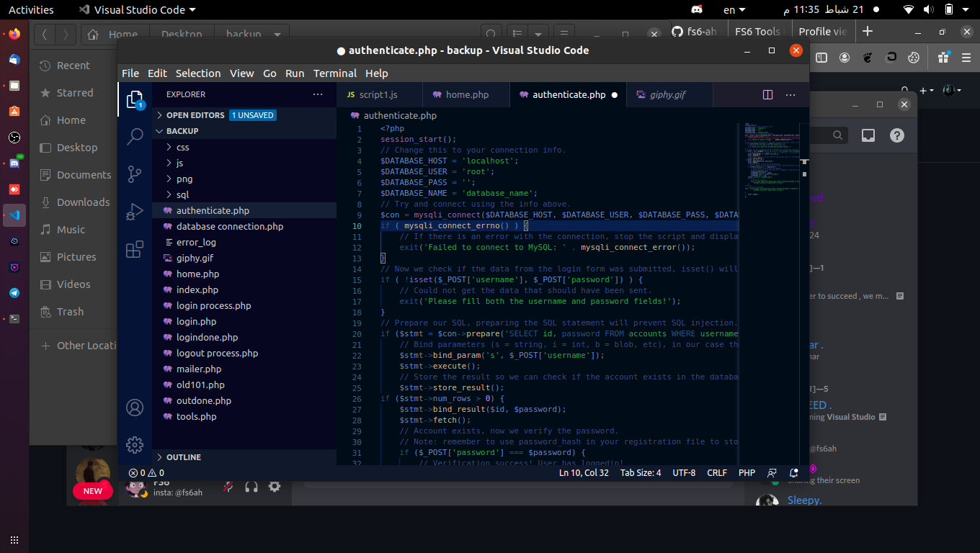The height and width of the screenshot is (553, 980).
Task: Change UTF-8 file encoding
Action: pos(684,473)
